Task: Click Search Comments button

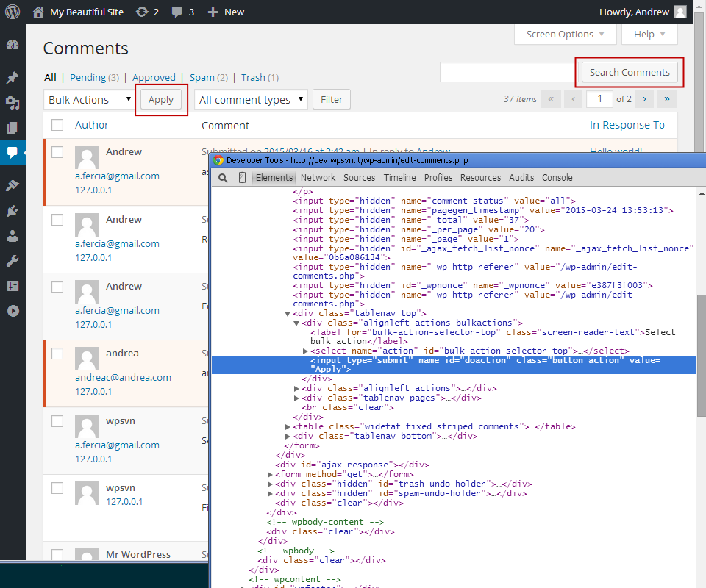Action: [x=630, y=73]
